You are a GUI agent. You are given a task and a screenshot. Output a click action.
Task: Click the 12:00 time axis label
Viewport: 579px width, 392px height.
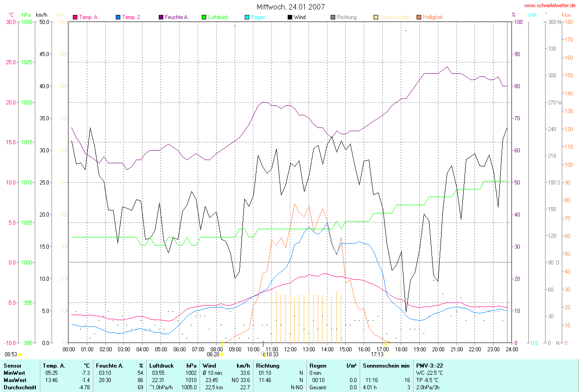289,349
